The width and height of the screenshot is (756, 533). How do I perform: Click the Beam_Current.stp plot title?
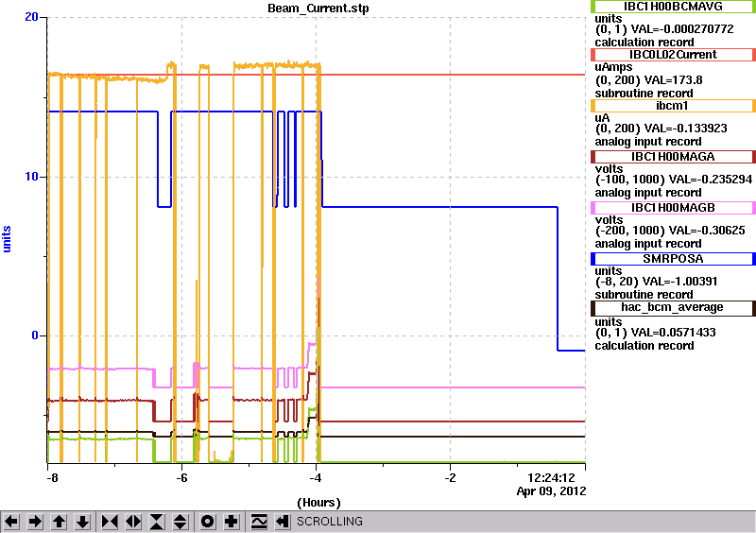[x=318, y=9]
